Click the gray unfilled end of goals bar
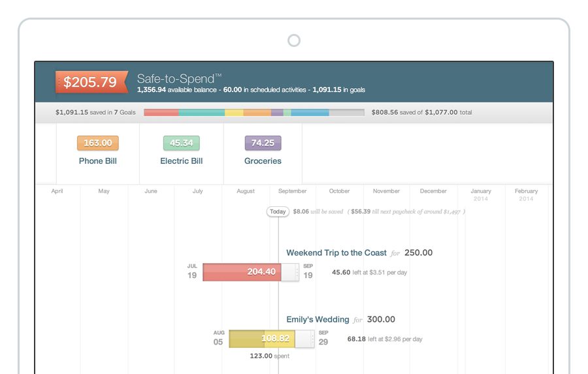This screenshot has height=374, width=588. click(346, 112)
